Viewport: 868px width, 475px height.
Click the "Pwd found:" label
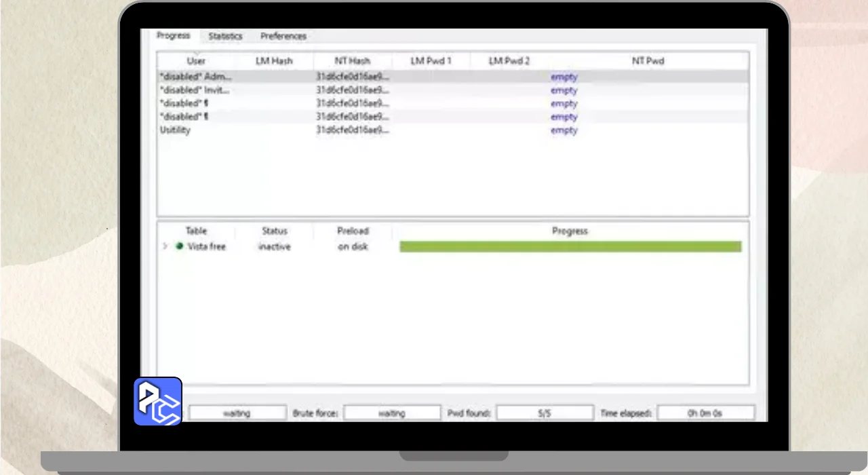469,413
